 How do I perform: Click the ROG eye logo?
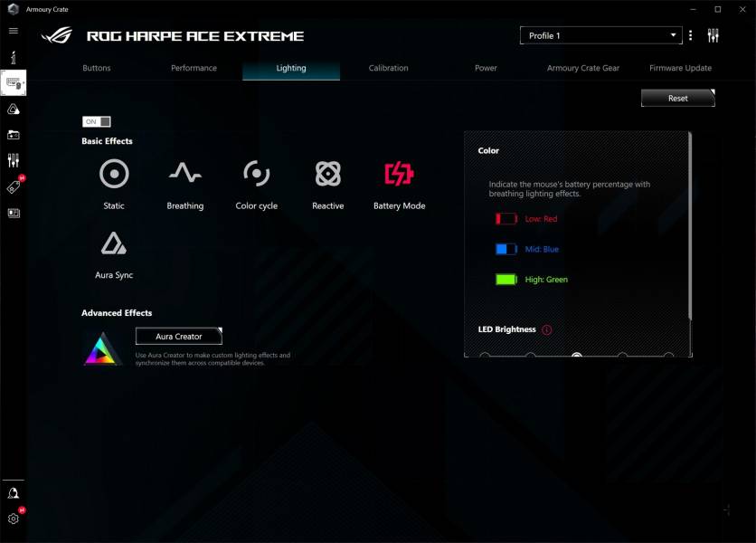point(57,35)
